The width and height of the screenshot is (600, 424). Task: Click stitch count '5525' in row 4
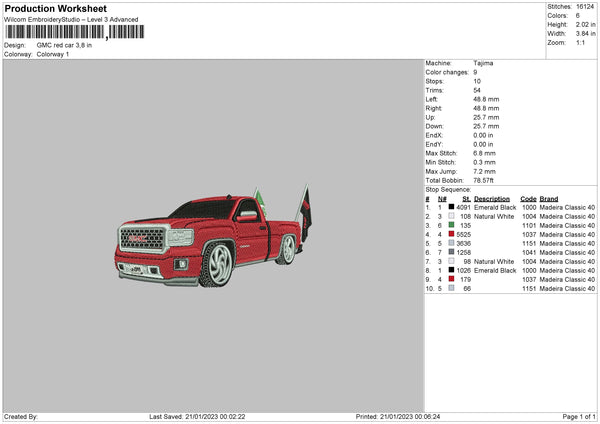(463, 235)
